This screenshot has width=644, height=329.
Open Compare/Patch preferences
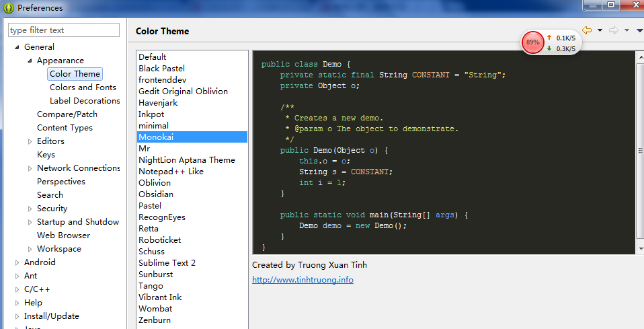point(67,114)
